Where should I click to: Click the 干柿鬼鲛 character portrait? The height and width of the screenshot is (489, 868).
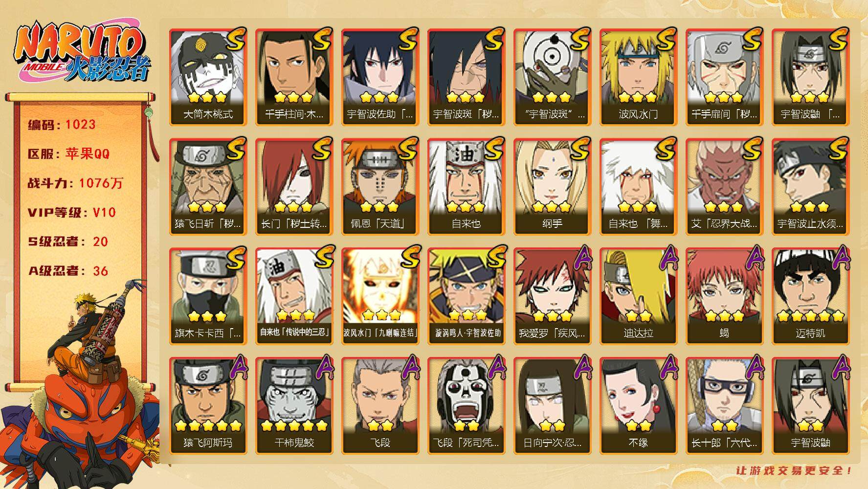pyautogui.click(x=294, y=406)
